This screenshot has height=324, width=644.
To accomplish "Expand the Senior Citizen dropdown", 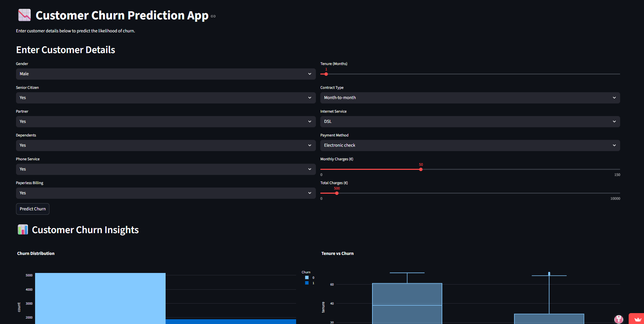I will tap(166, 98).
